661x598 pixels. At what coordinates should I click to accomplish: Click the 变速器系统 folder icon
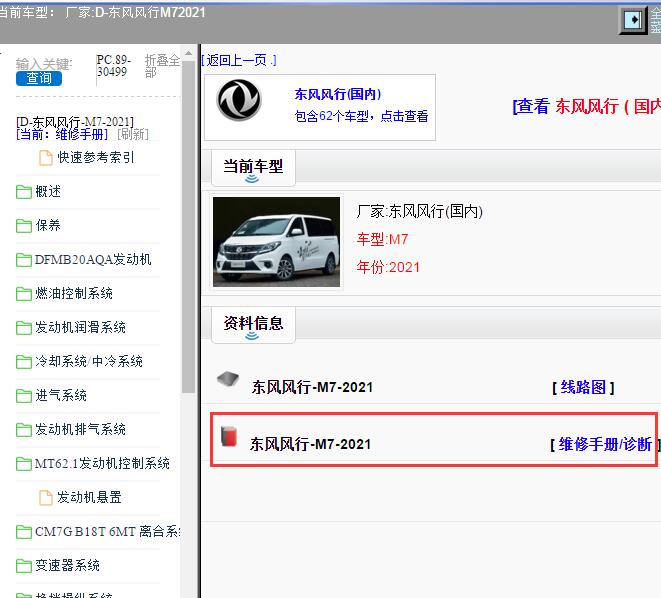tap(24, 566)
